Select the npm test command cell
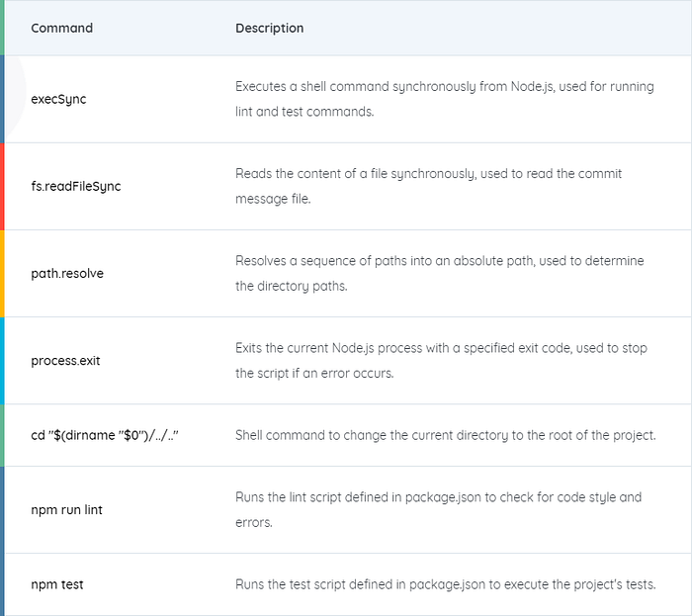Viewport: 692px width, 616px height. click(57, 584)
